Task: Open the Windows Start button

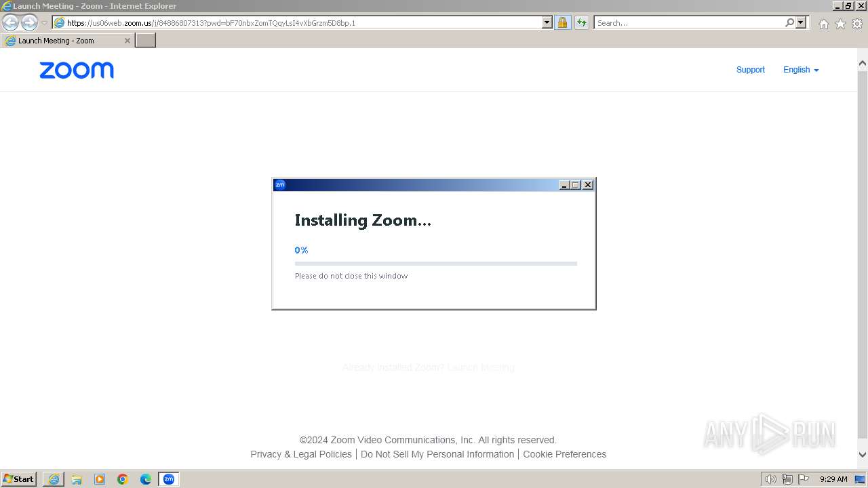Action: coord(19,479)
